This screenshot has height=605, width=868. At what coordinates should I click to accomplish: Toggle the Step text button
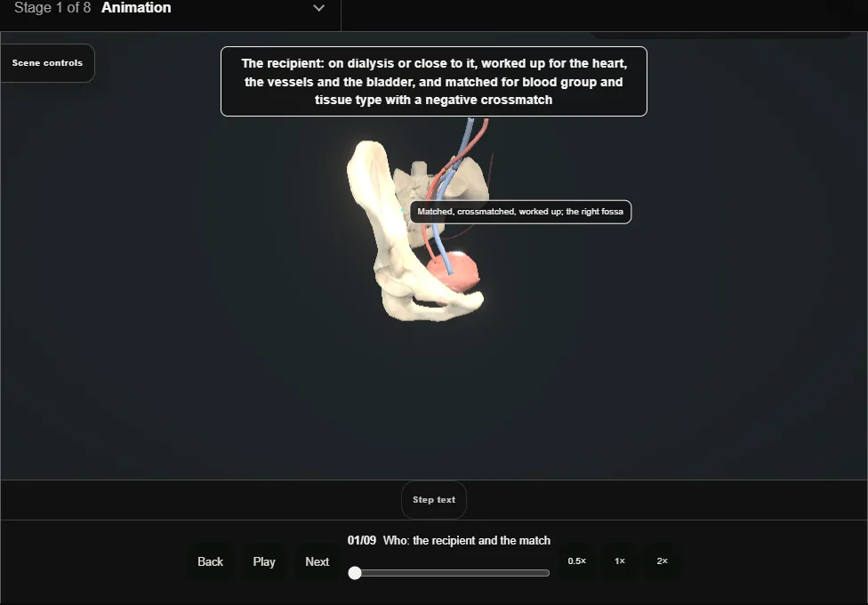[x=434, y=500]
